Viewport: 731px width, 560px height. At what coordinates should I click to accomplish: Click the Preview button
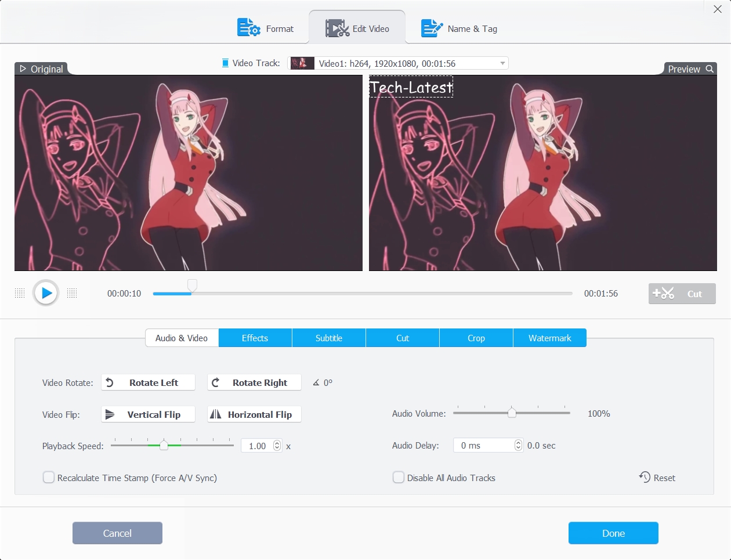(x=690, y=68)
